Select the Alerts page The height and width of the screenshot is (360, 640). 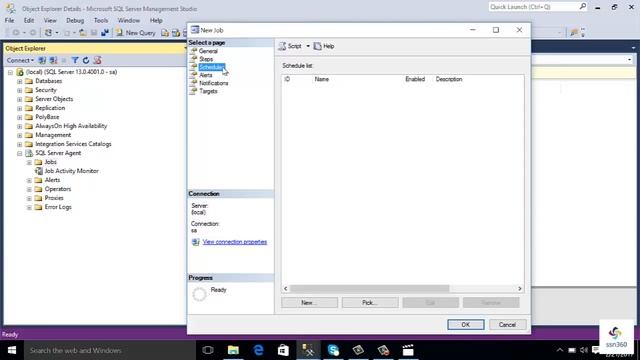(x=206, y=75)
